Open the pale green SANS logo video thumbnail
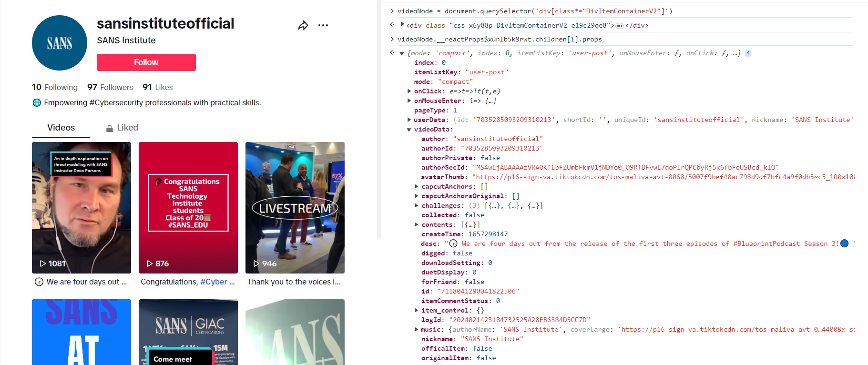Image resolution: width=868 pixels, height=365 pixels. 295,332
